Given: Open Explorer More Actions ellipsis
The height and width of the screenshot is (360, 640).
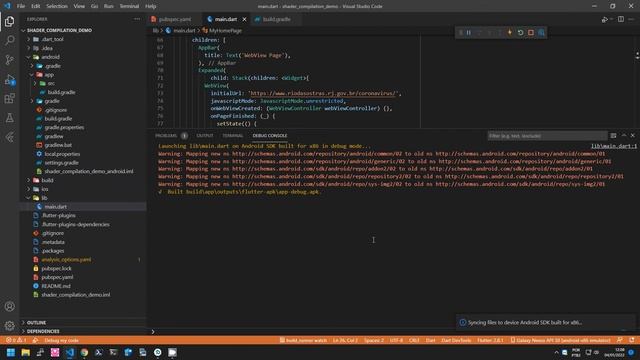Looking at the screenshot, I should (137, 19).
